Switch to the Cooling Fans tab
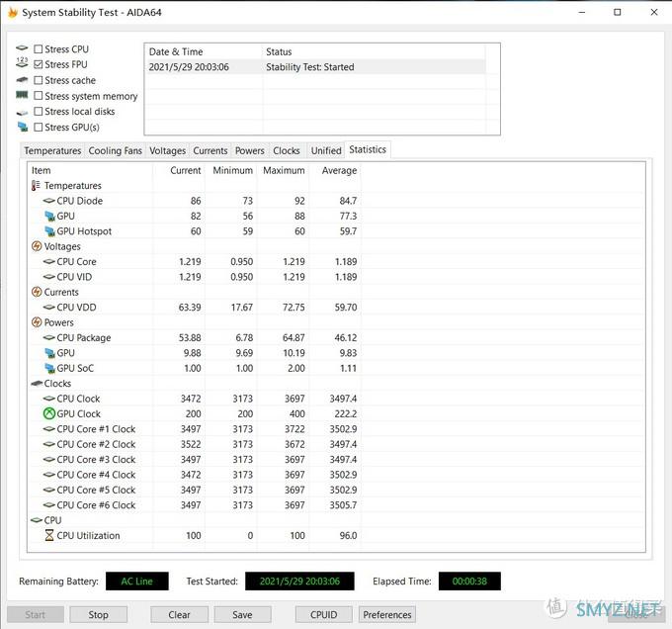Viewport: 672px width, 629px height. click(115, 151)
